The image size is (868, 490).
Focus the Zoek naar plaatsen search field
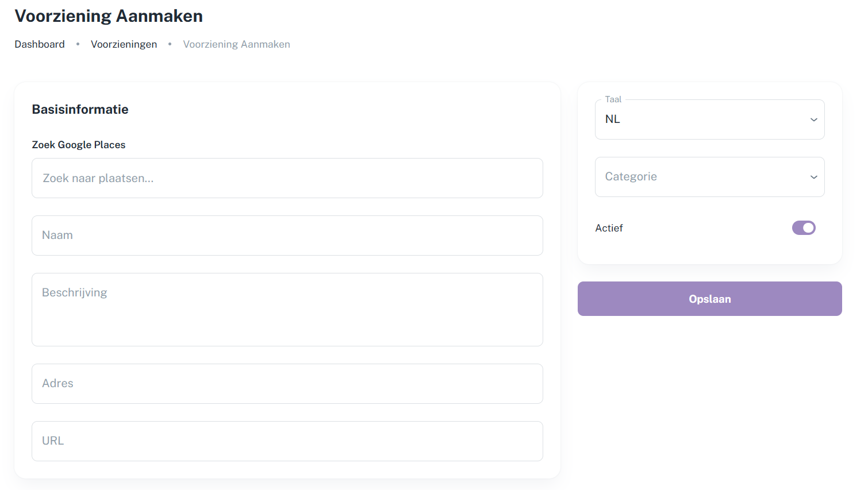287,178
